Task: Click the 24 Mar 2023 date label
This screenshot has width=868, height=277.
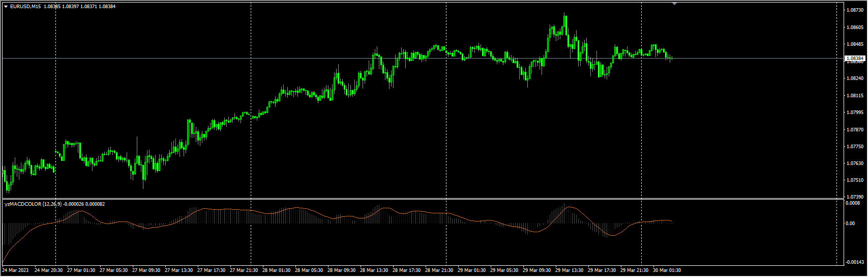Action: (16, 270)
